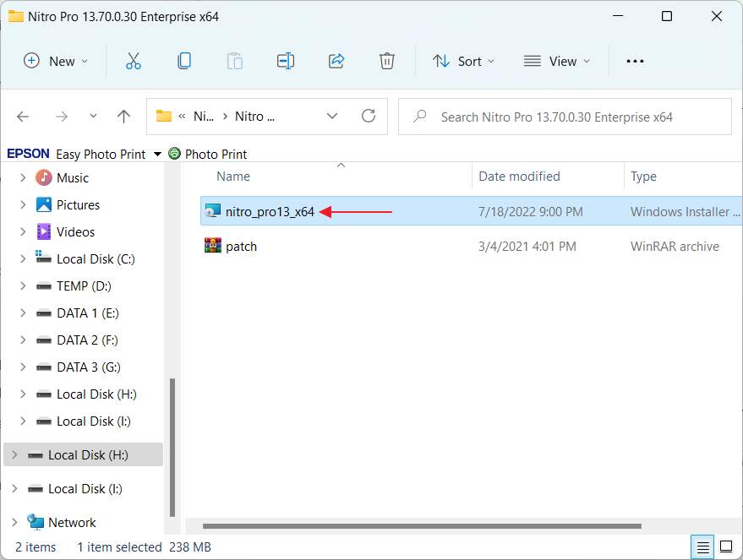
Task: Click the patch WinRAR archive icon
Action: [213, 246]
